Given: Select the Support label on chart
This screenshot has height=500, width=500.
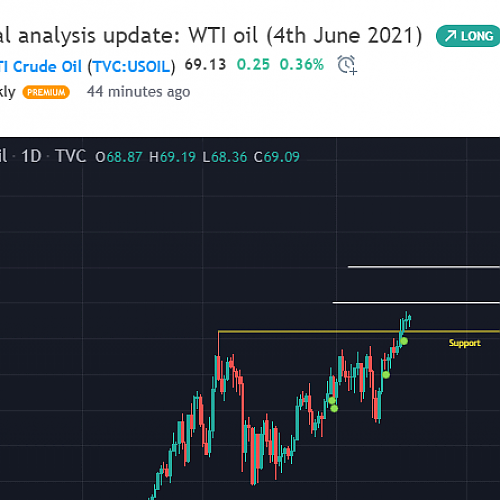Looking at the screenshot, I should 464,343.
